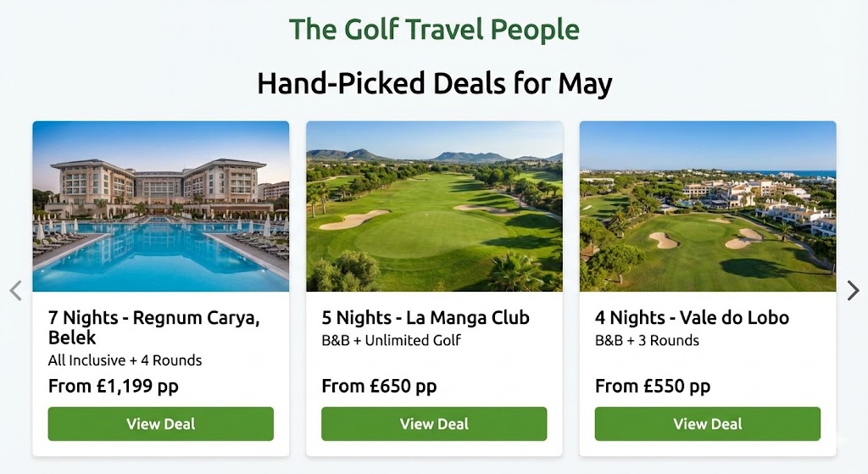View Deal for Regnum Carya, Belek
This screenshot has width=868, height=474.
click(x=161, y=424)
